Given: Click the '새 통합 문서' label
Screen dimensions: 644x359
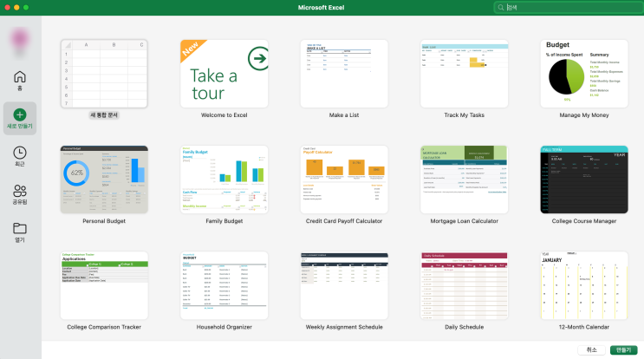Looking at the screenshot, I should 104,115.
